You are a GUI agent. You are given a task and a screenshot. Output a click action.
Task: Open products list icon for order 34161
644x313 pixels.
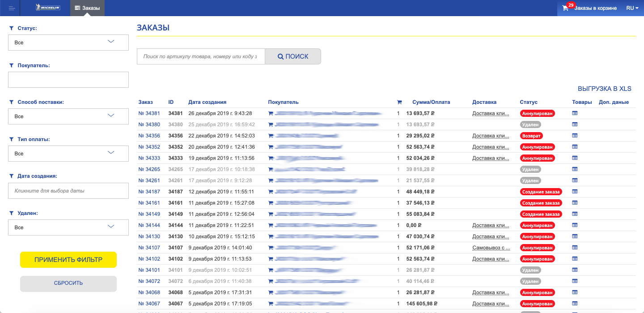tap(575, 203)
